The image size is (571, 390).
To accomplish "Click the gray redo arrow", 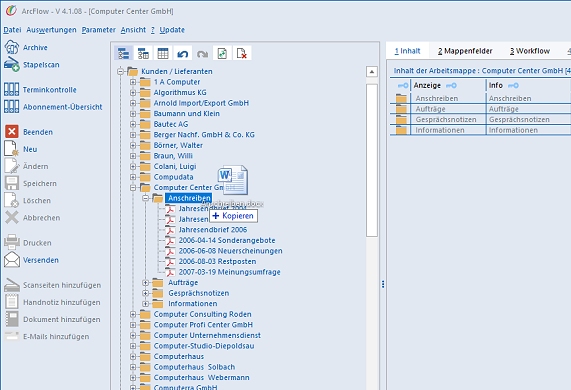I will [202, 54].
